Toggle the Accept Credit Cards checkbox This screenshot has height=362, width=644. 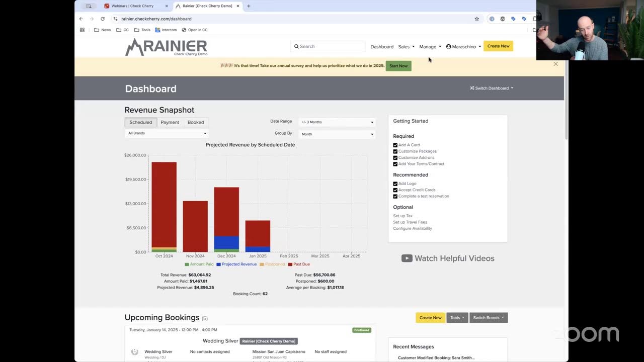coord(395,190)
